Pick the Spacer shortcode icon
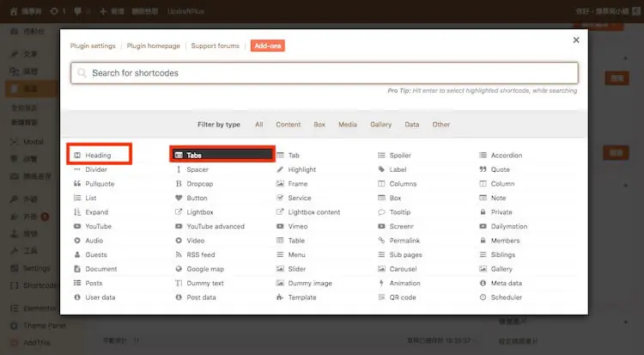Image resolution: width=644 pixels, height=355 pixels. coord(179,169)
